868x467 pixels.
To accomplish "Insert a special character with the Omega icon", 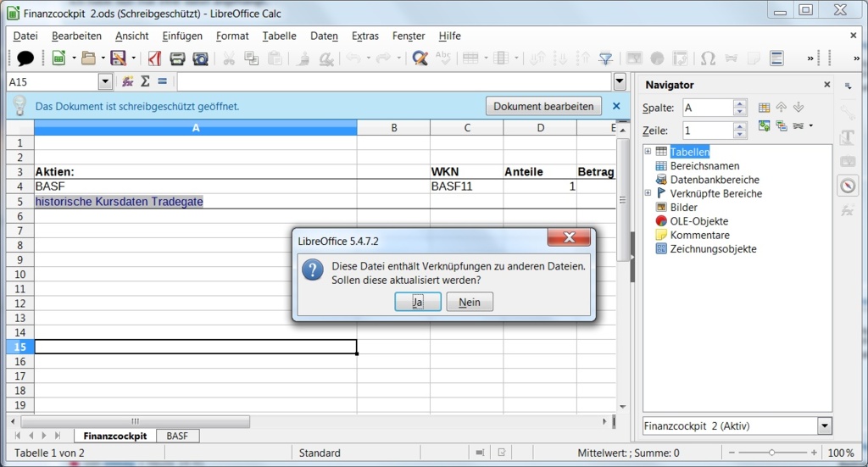I will 708,58.
